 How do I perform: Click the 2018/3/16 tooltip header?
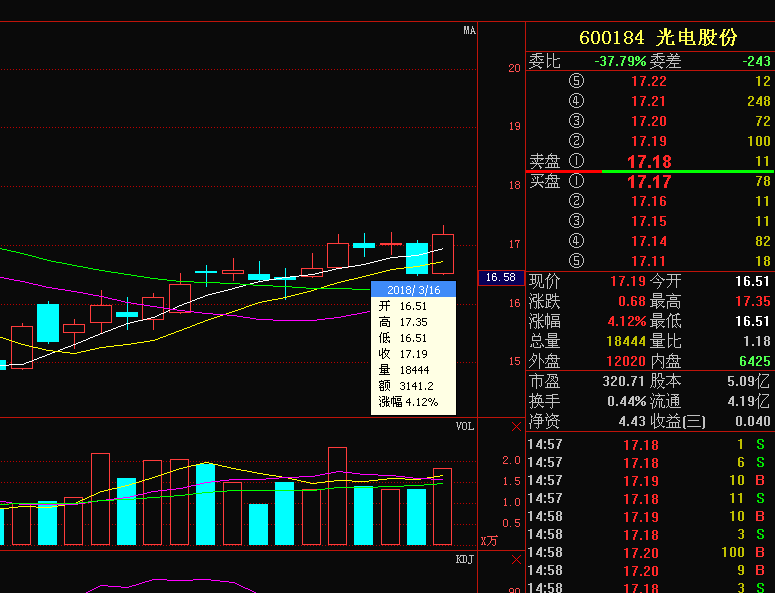413,289
